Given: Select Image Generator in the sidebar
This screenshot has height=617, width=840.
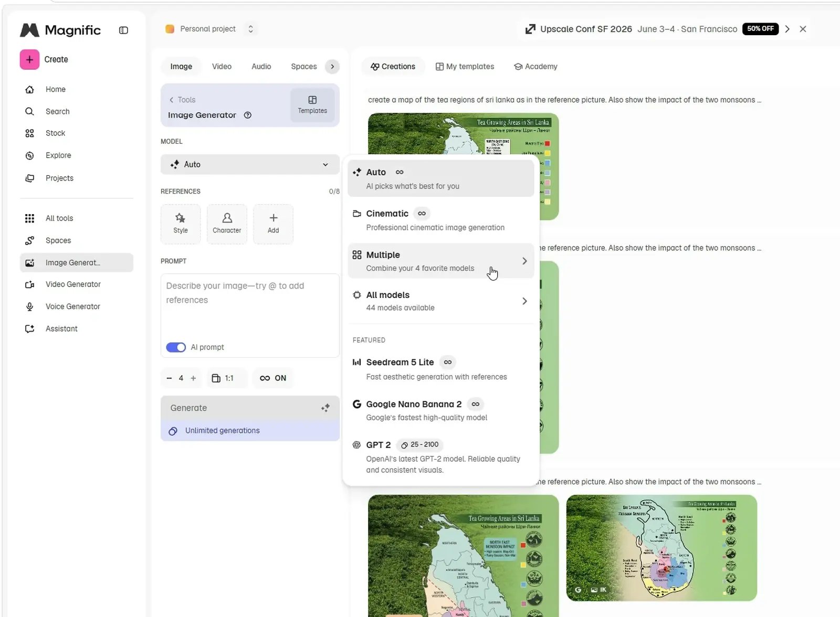Looking at the screenshot, I should pyautogui.click(x=77, y=262).
